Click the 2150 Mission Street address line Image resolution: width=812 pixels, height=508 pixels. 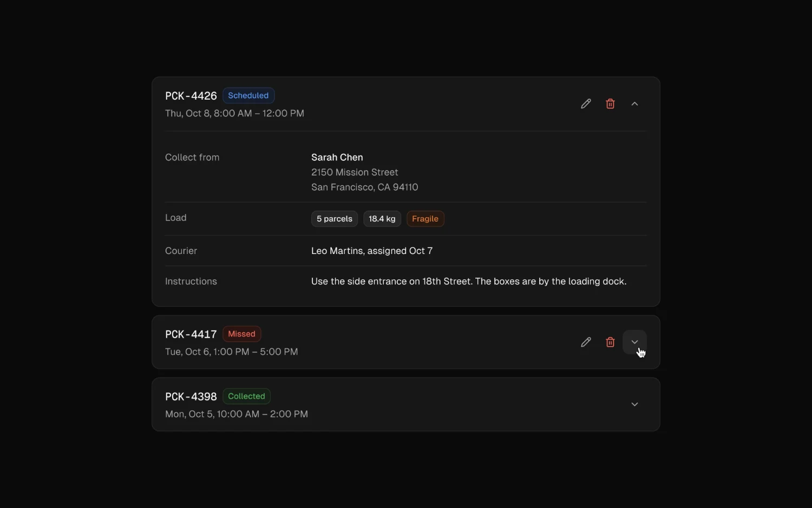355,172
